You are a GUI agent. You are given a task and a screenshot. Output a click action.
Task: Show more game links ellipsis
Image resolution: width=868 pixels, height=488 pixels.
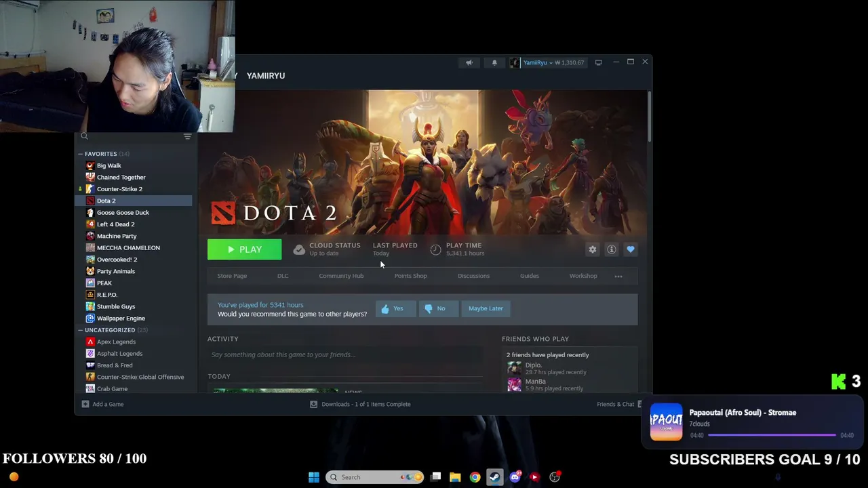click(618, 277)
